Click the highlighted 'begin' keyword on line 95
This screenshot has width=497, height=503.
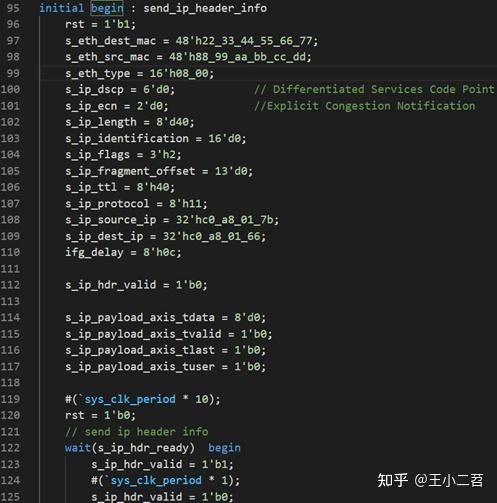(x=107, y=8)
